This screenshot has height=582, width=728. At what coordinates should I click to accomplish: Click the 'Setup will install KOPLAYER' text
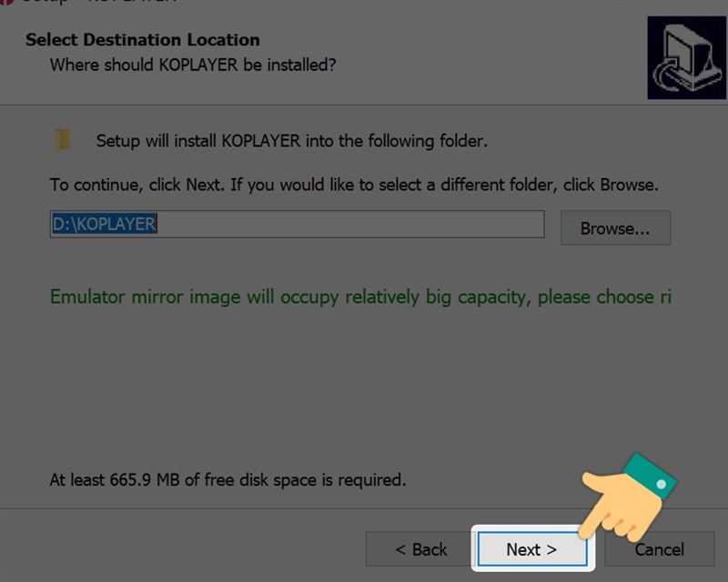point(292,141)
